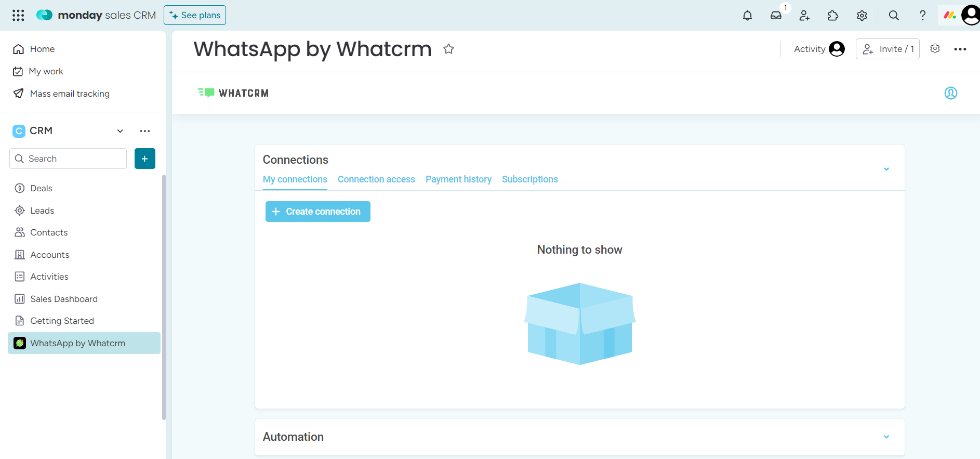The width and height of the screenshot is (980, 459).
Task: Open the search everything magnifier
Action: [894, 16]
